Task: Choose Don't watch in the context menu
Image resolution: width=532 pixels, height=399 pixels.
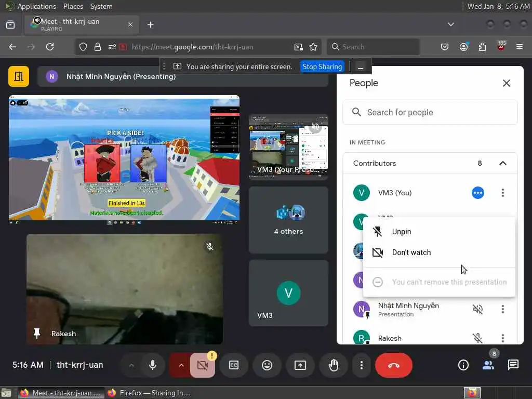Action: (x=439, y=252)
